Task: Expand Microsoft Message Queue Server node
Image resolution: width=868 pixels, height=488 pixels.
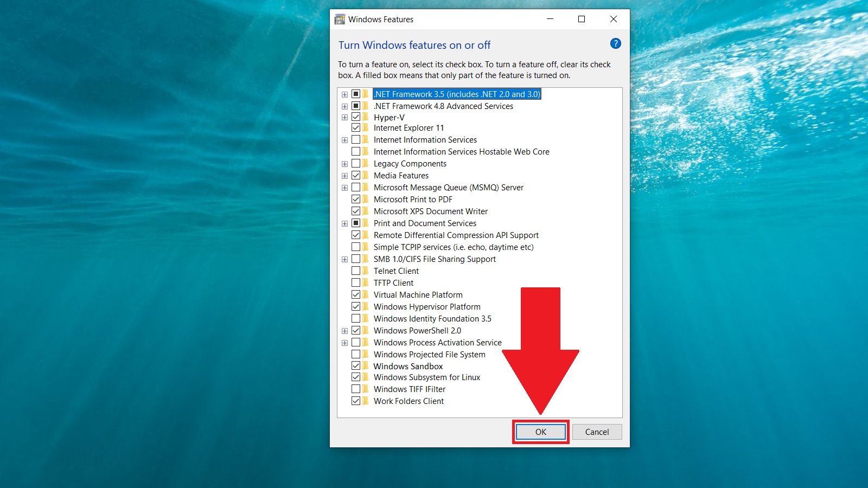Action: [344, 188]
